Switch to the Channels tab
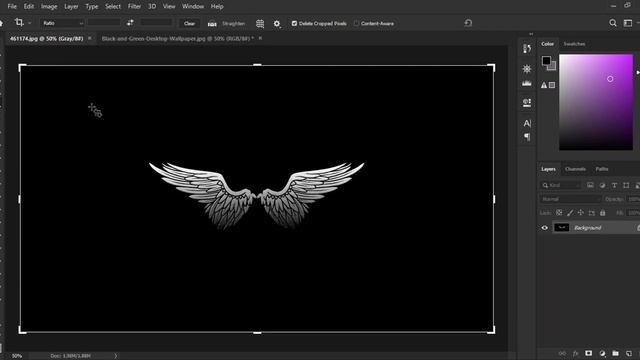The width and height of the screenshot is (640, 360). click(x=575, y=169)
